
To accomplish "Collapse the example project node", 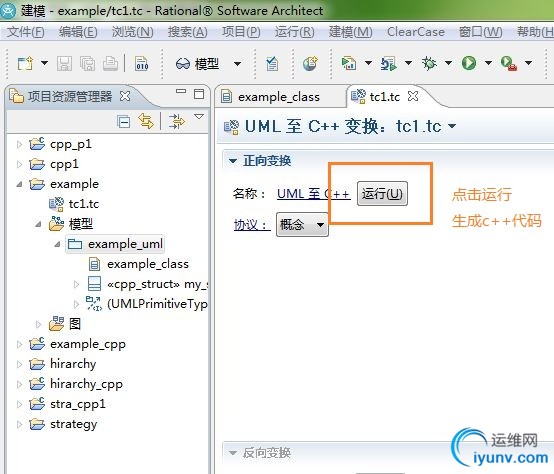I will click(x=19, y=184).
